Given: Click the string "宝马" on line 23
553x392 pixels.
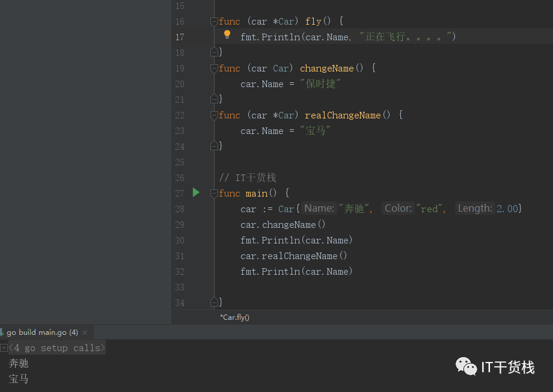Looking at the screenshot, I should (315, 131).
